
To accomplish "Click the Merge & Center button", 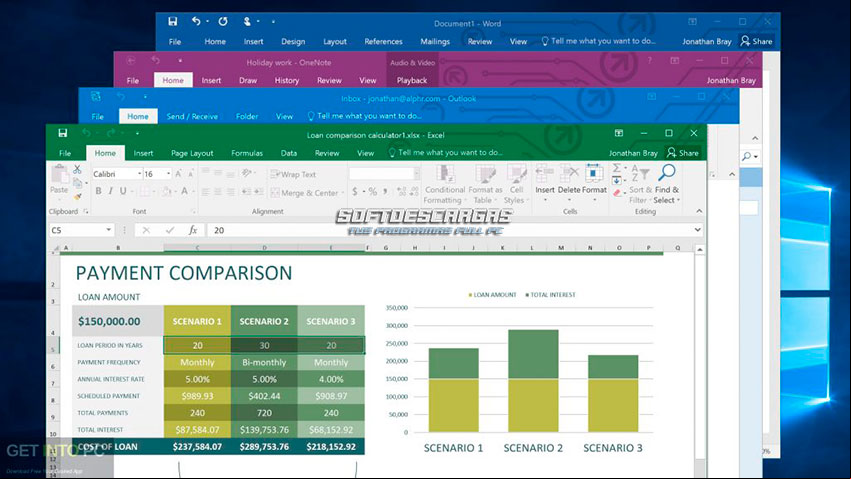I will pyautogui.click(x=304, y=193).
